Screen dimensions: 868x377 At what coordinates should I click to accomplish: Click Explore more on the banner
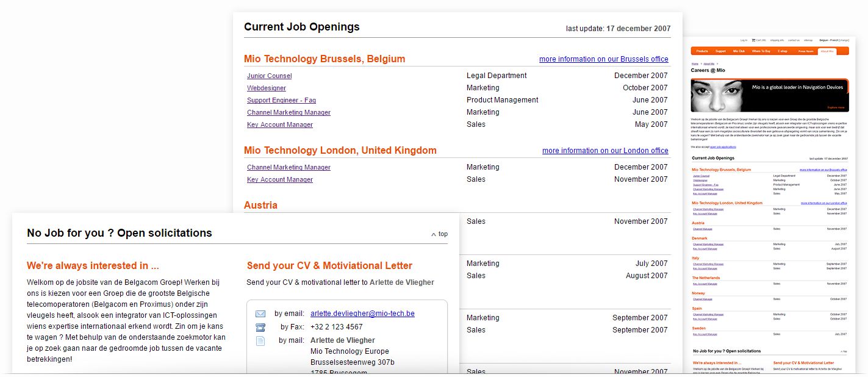tap(836, 107)
